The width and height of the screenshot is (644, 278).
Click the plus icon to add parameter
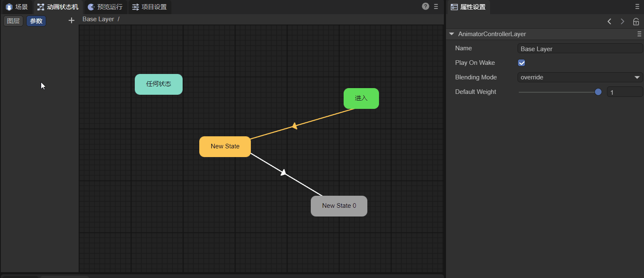tap(71, 20)
